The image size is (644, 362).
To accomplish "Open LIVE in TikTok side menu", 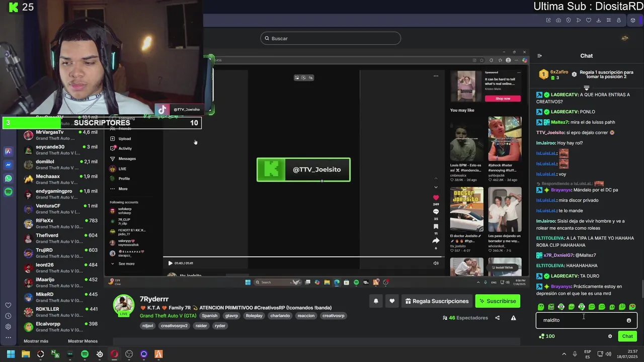I will click(118, 169).
